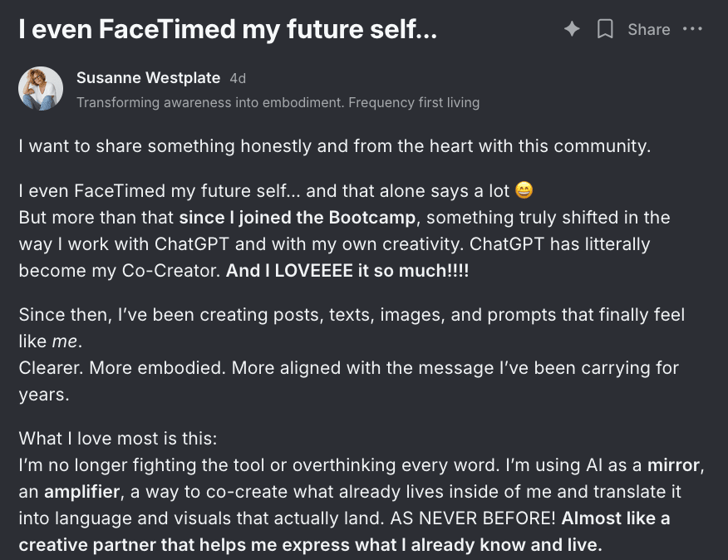Click the 4d post timestamp
This screenshot has width=728, height=560.
coord(238,79)
